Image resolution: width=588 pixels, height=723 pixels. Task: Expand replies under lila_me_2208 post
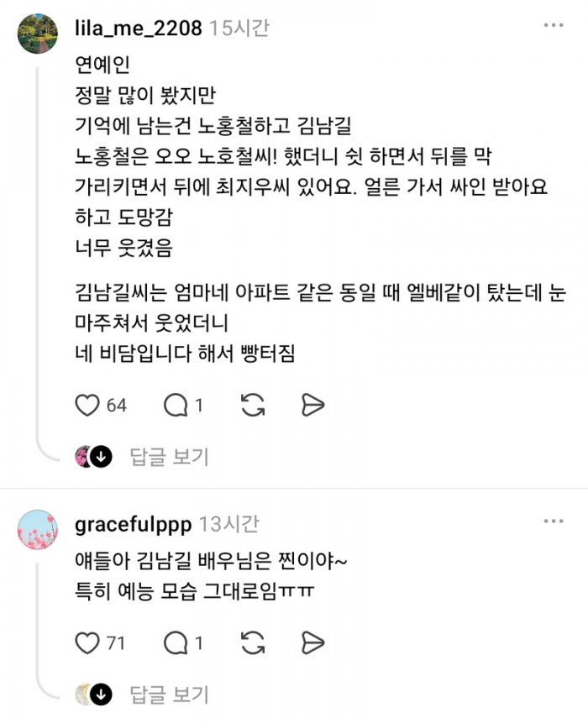click(169, 457)
